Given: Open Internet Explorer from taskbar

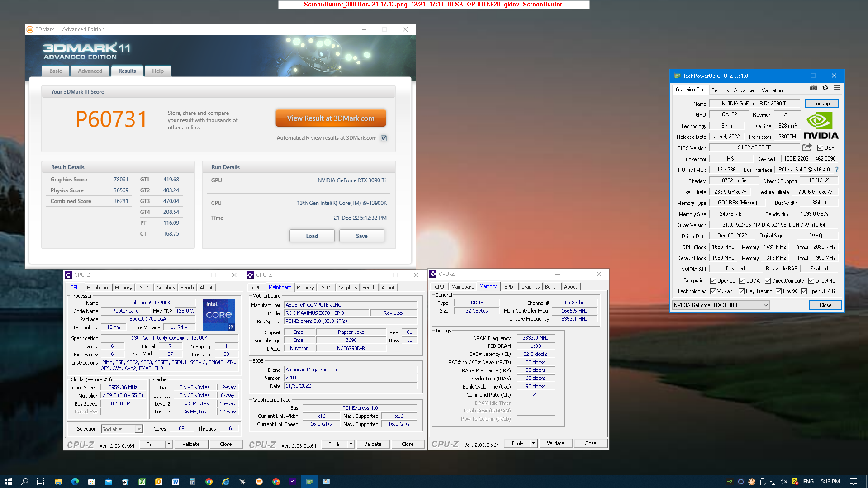Looking at the screenshot, I should click(225, 482).
